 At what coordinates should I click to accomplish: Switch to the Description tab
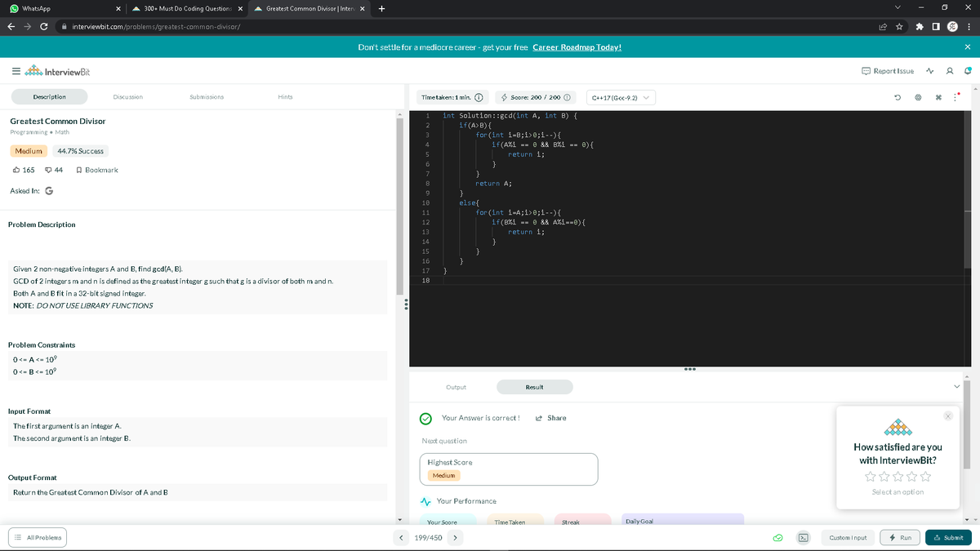point(50,97)
